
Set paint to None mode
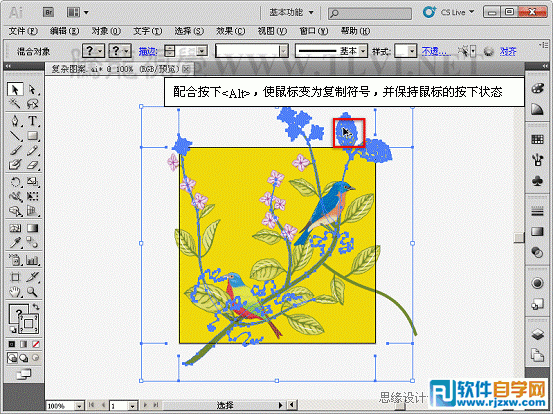(36, 344)
